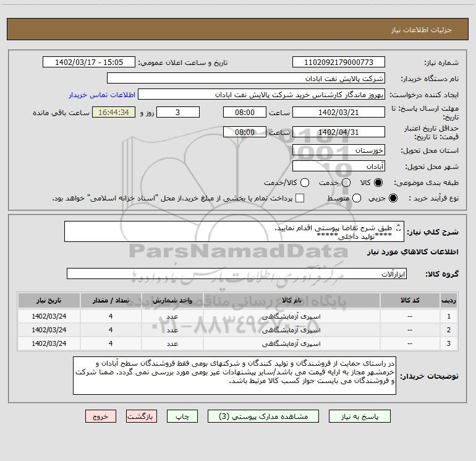Open مشاهده مدارک پیوستی (3) button
Image resolution: width=476 pixels, height=461 pixels.
click(x=263, y=416)
